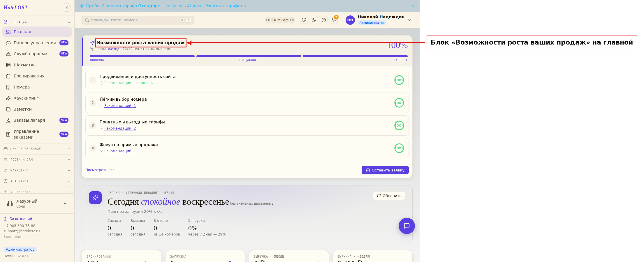The width and height of the screenshot is (644, 262).
Task: Open Главная in the sidebar
Action: click(37, 32)
